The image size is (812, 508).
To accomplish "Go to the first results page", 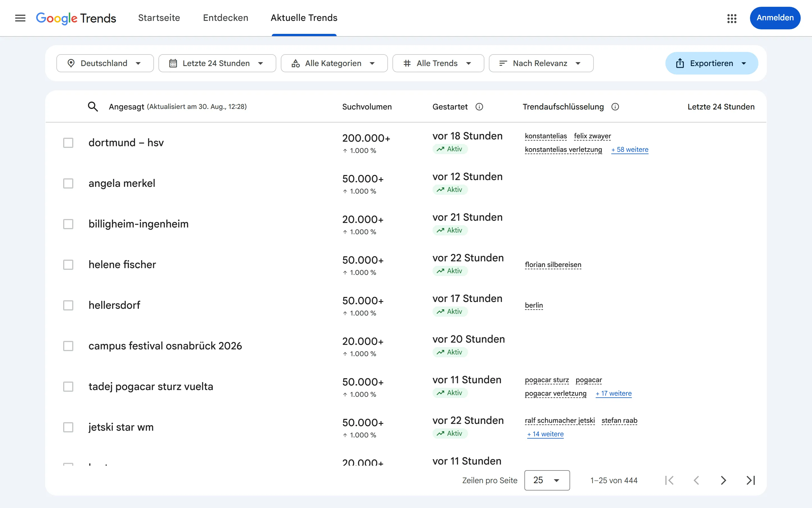I will 669,480.
